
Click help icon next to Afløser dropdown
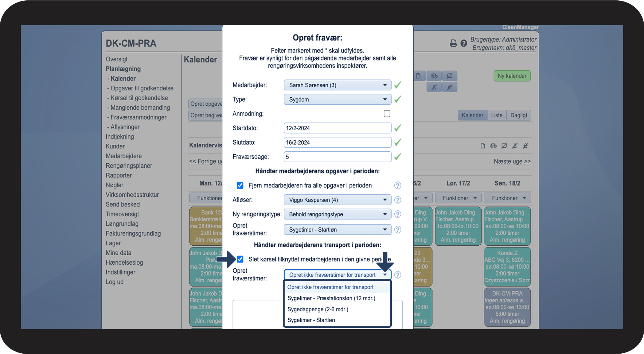[x=398, y=200]
